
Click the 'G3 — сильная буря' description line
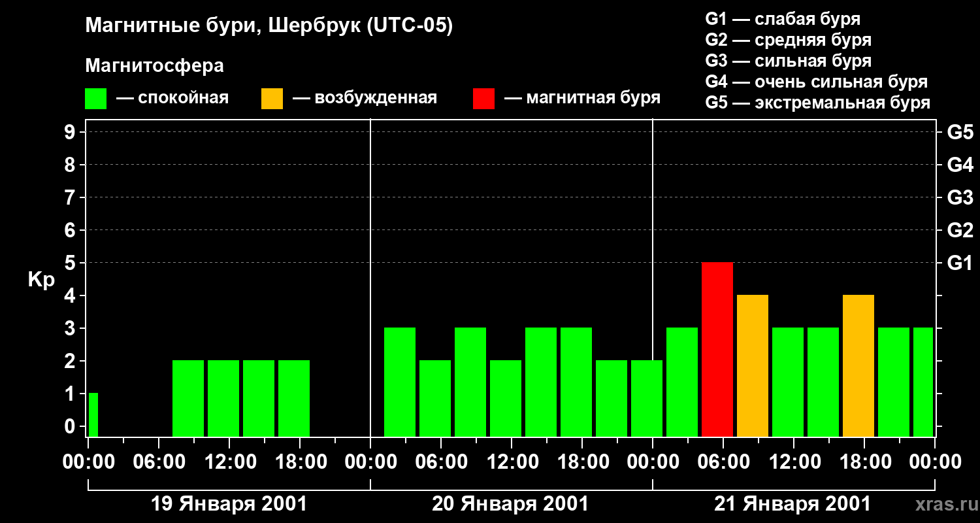tap(788, 61)
